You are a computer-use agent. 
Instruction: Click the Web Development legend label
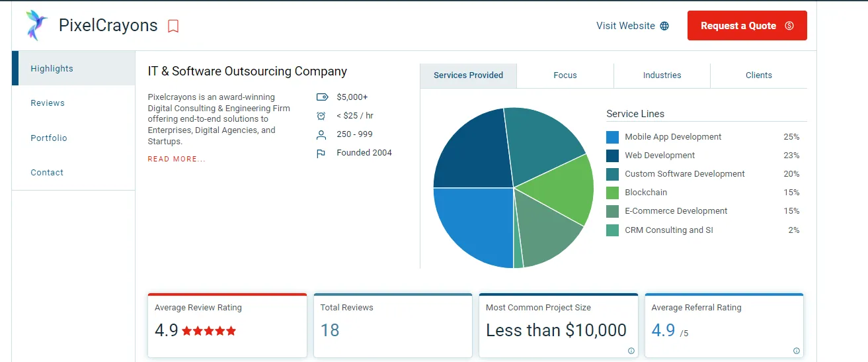pyautogui.click(x=660, y=156)
